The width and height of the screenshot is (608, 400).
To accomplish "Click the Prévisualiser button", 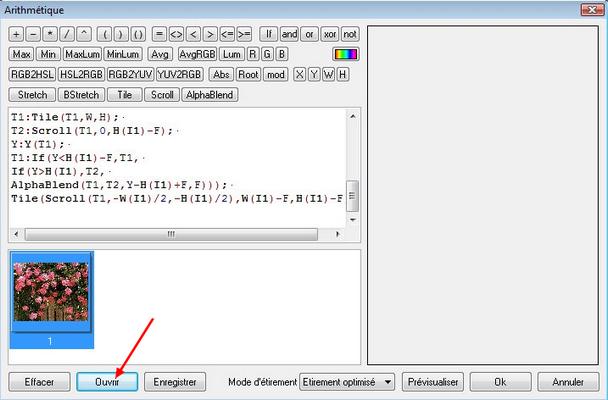I will pyautogui.click(x=433, y=382).
